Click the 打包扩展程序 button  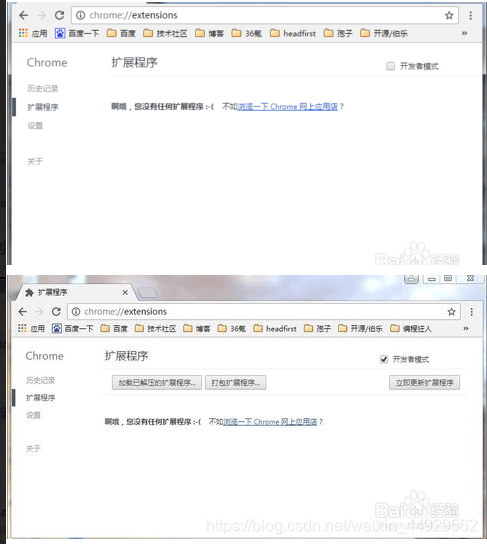(x=236, y=383)
